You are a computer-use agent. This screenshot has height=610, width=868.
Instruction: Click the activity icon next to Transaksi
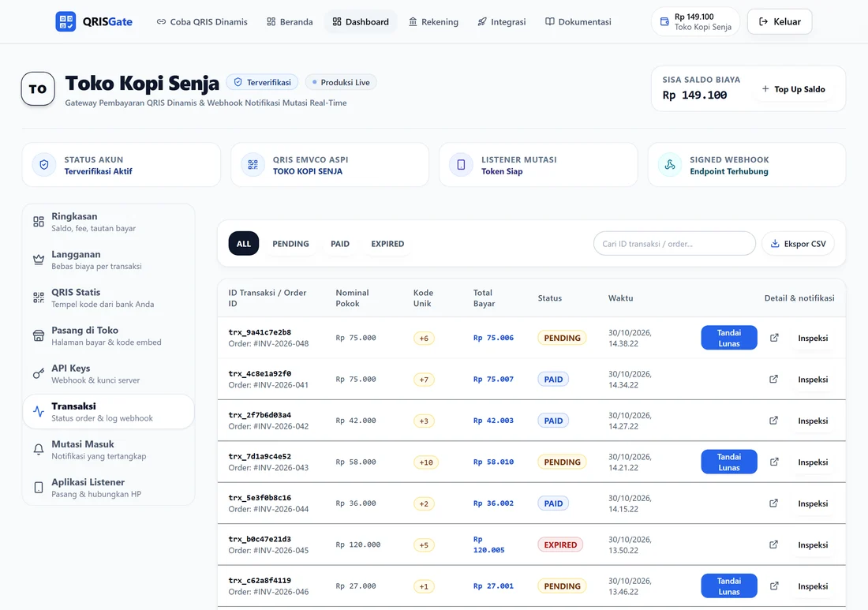click(38, 411)
